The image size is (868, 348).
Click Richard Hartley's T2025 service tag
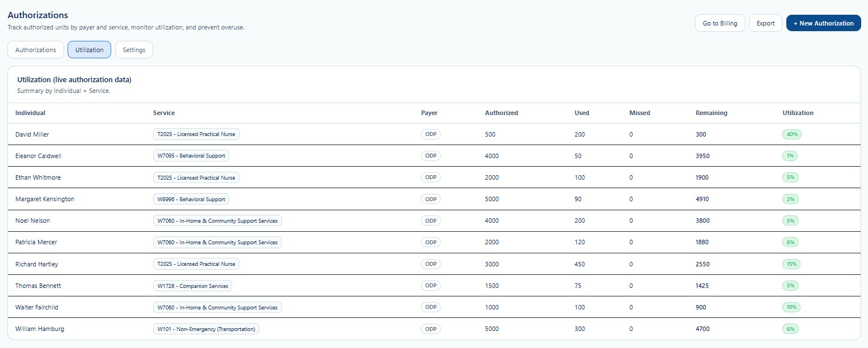196,264
